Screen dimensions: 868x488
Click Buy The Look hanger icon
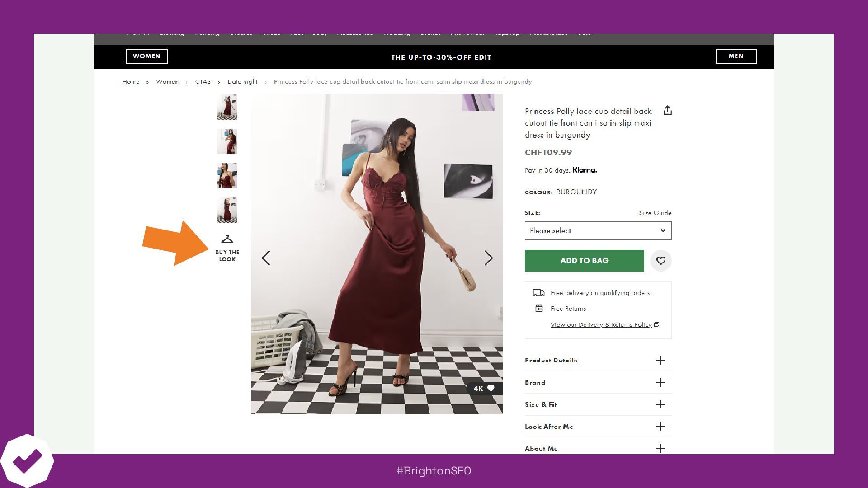pyautogui.click(x=227, y=239)
